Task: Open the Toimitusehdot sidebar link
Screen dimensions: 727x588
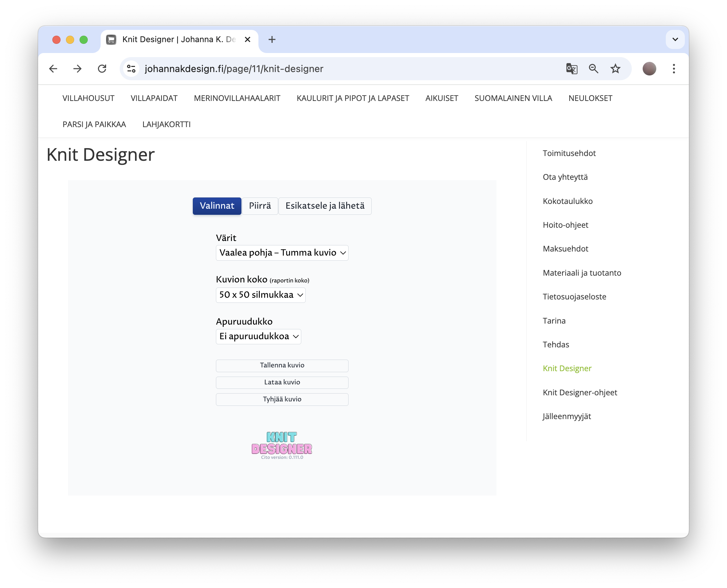Action: point(569,153)
